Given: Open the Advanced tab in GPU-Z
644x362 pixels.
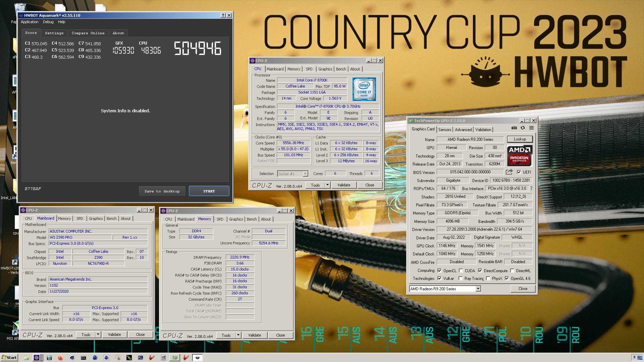Looking at the screenshot, I should pos(463,130).
